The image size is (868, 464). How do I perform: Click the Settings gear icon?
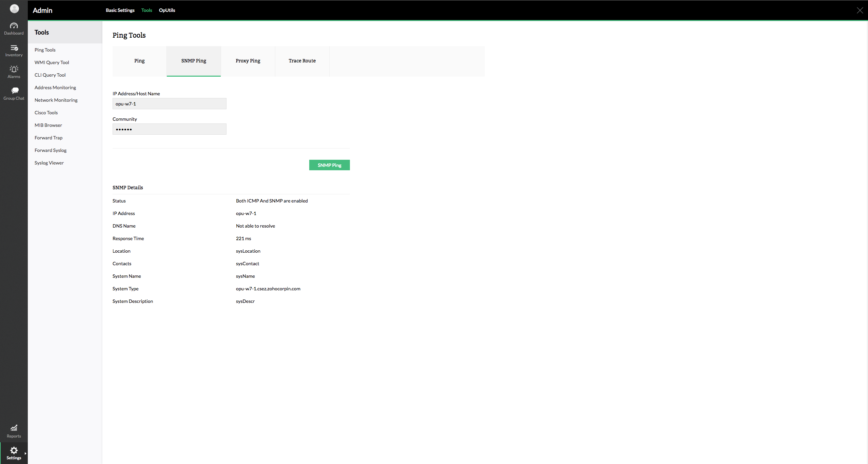pyautogui.click(x=14, y=450)
